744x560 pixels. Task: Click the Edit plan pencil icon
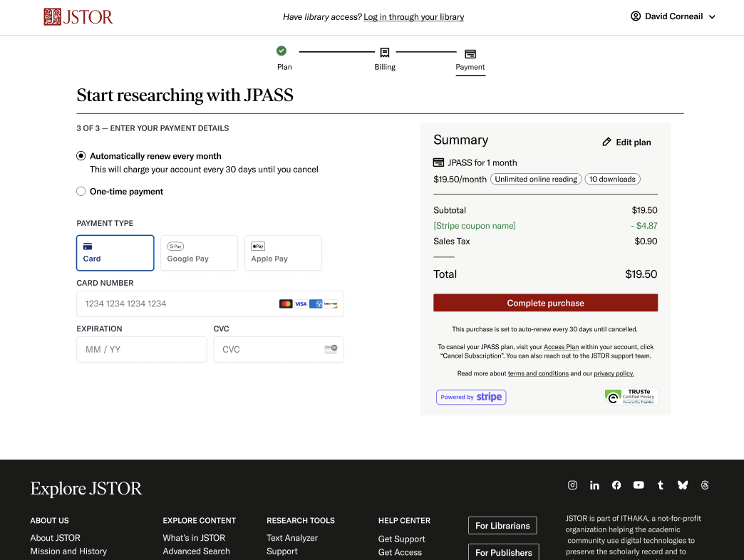[606, 142]
